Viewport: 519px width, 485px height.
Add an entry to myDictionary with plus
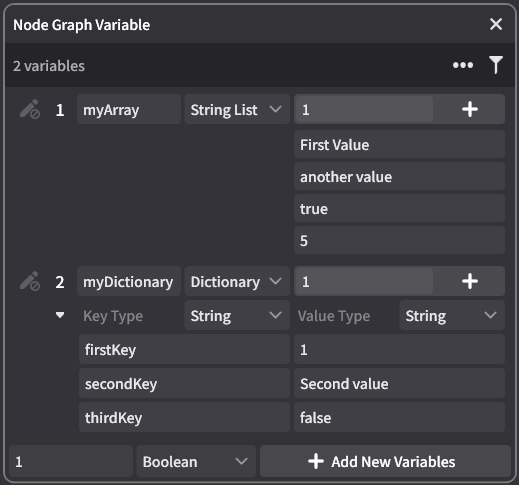tap(470, 281)
